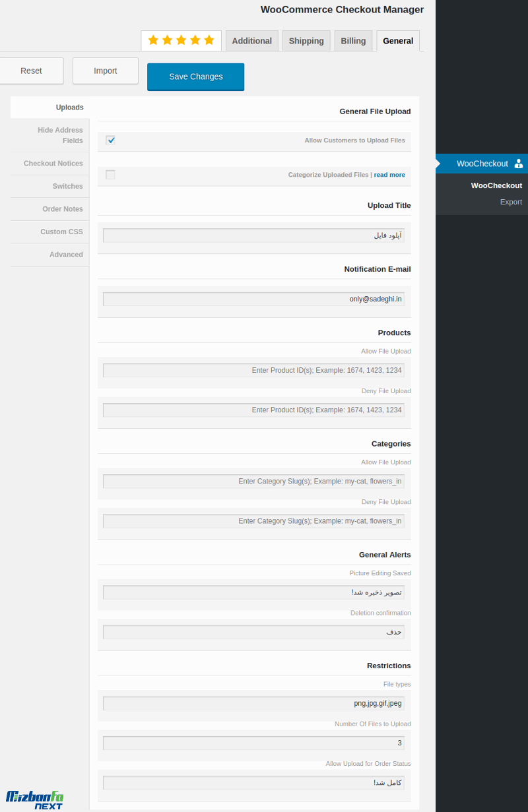
Task: Click Allow Upload for Order Status field
Action: (x=253, y=782)
